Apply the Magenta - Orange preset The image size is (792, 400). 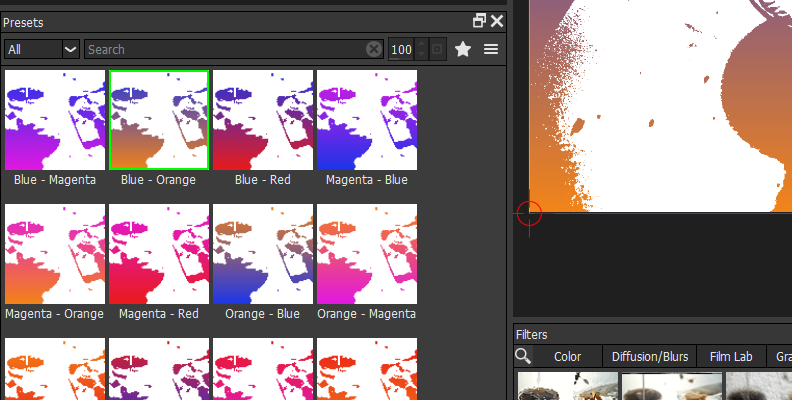tap(55, 254)
